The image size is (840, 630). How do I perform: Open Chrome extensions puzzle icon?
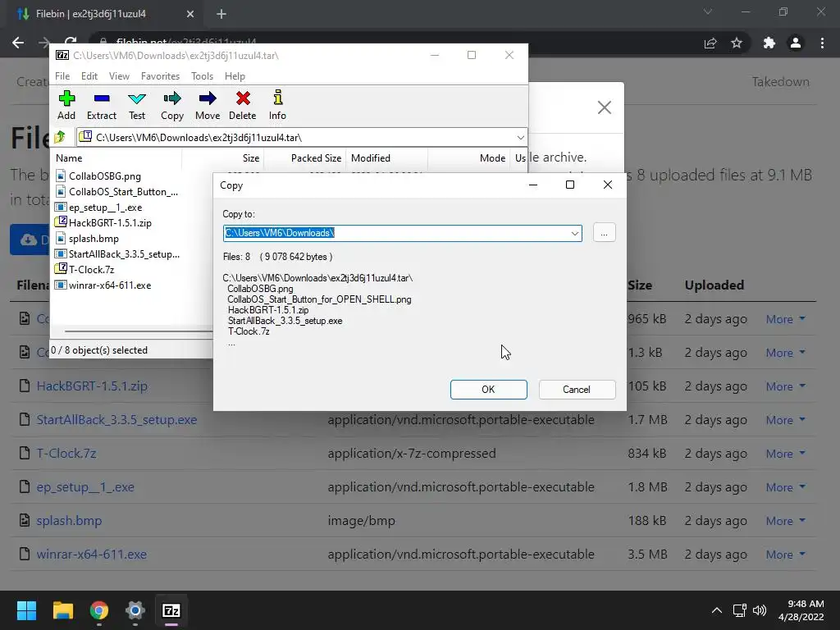pos(769,43)
